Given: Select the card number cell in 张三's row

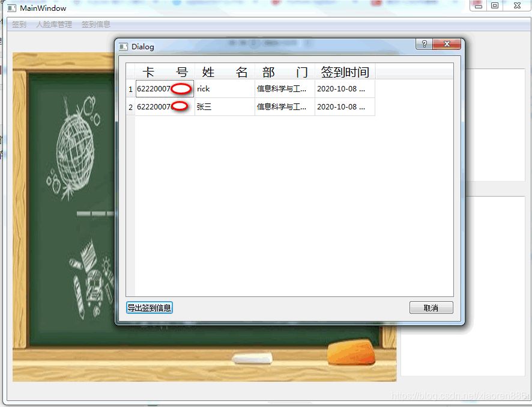Looking at the screenshot, I should pos(165,107).
